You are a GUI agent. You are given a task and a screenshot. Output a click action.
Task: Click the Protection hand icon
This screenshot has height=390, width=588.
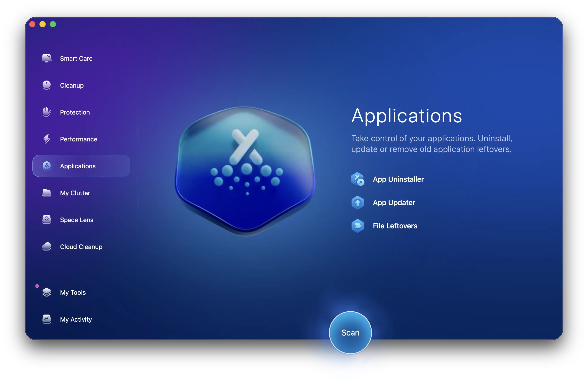pos(46,112)
